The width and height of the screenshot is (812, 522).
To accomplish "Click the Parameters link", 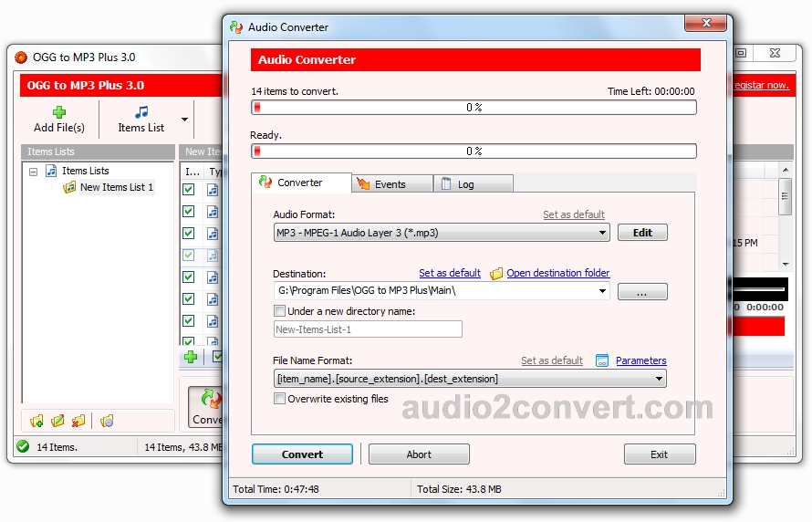I will [x=641, y=360].
